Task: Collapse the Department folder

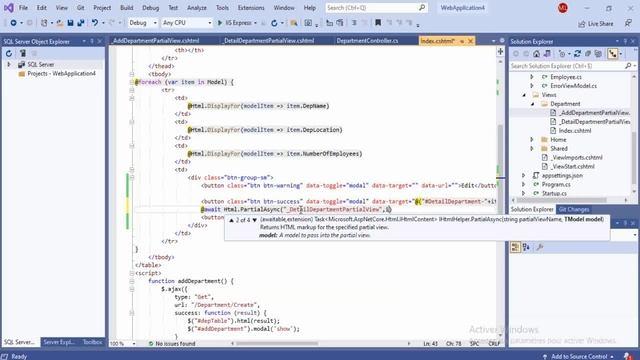Action: coord(532,104)
